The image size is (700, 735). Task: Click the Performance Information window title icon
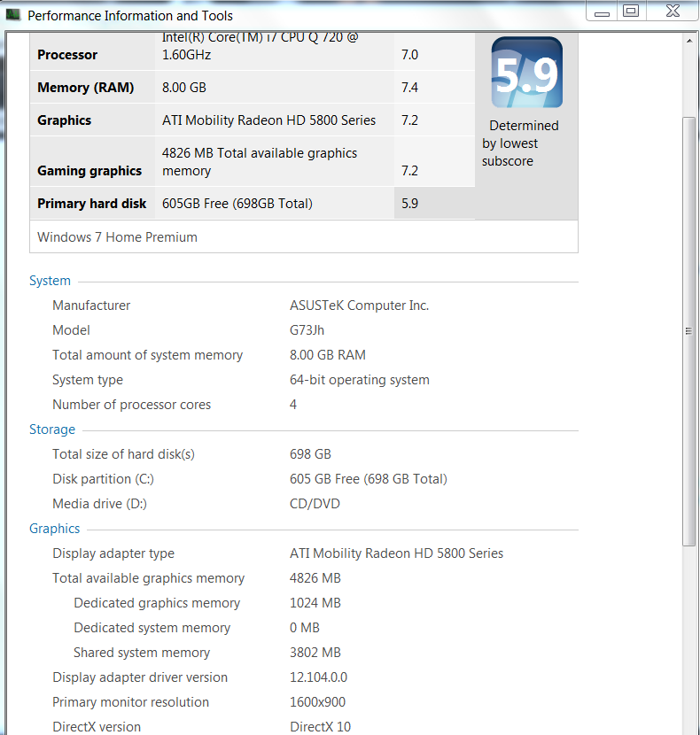(12, 15)
